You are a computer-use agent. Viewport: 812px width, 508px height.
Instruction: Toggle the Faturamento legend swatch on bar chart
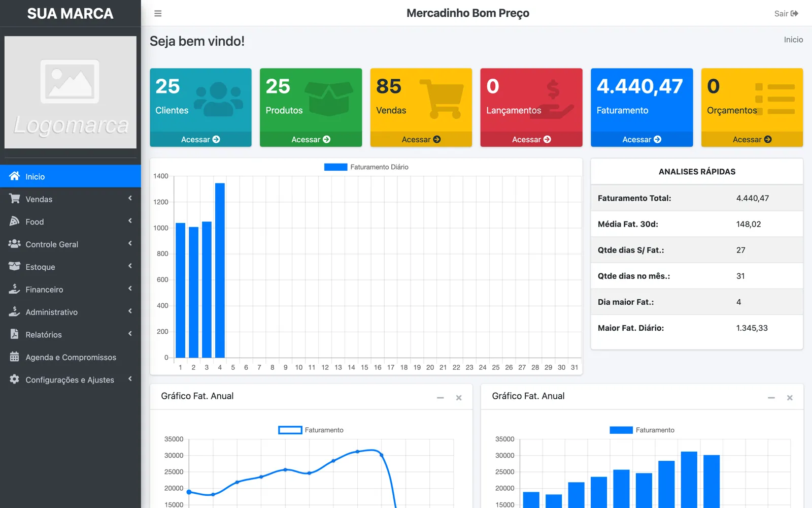(621, 430)
